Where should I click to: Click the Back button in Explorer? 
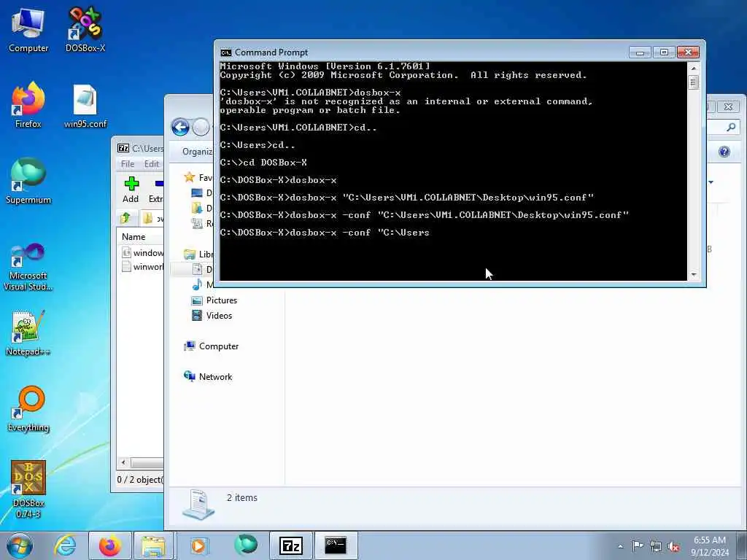(x=181, y=127)
